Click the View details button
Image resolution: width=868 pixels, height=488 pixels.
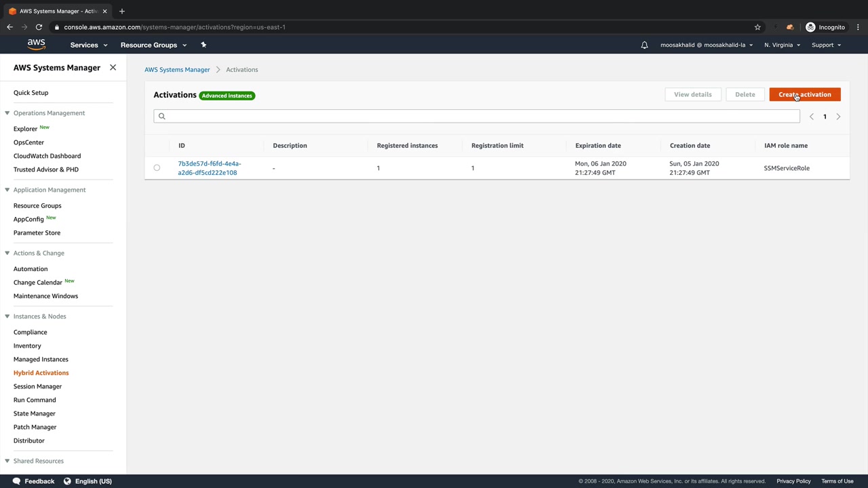point(692,94)
